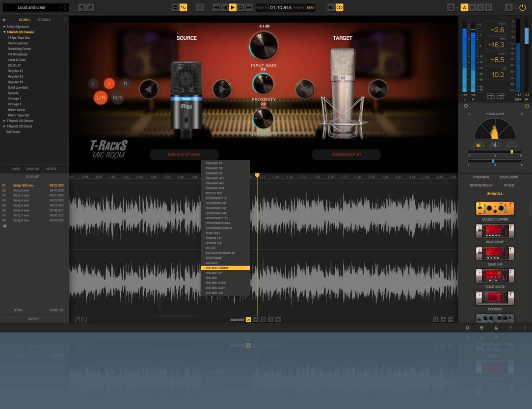Open the mixer faders icon
Image resolution: width=532 pixels, height=409 pixels.
[x=508, y=7]
